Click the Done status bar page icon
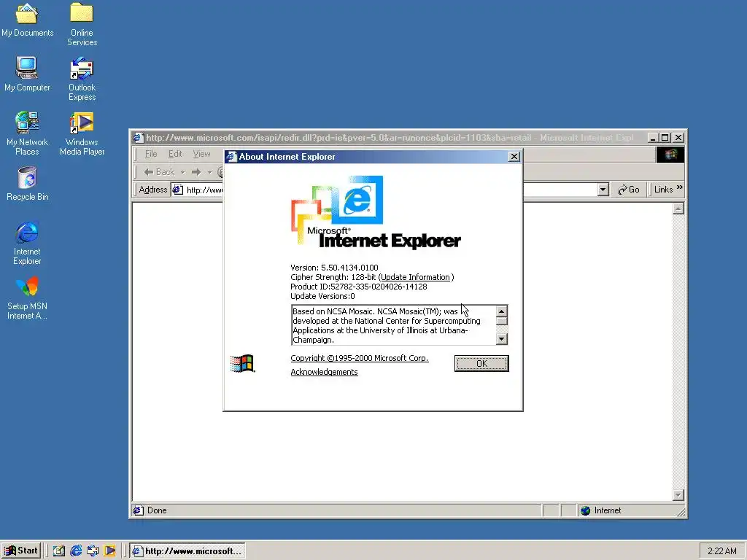Image resolution: width=747 pixels, height=560 pixels. (138, 510)
